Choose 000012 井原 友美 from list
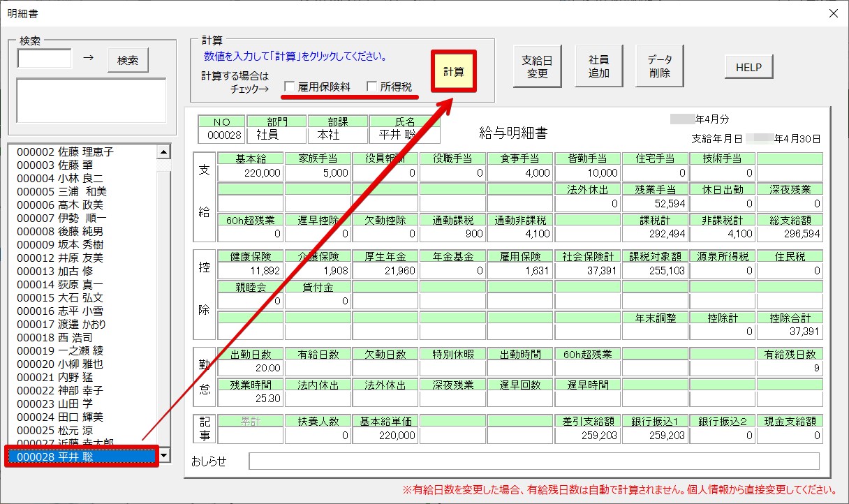The width and height of the screenshot is (849, 504). coord(60,258)
